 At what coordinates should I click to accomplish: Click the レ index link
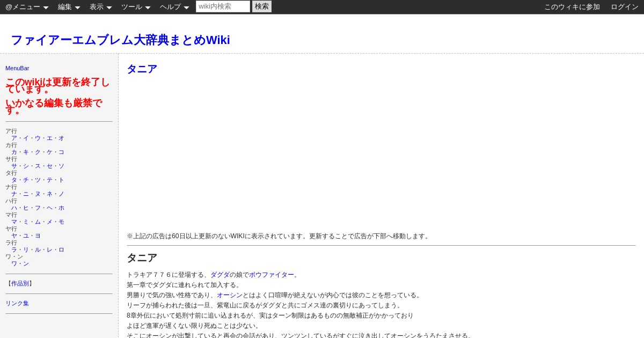[x=49, y=250]
